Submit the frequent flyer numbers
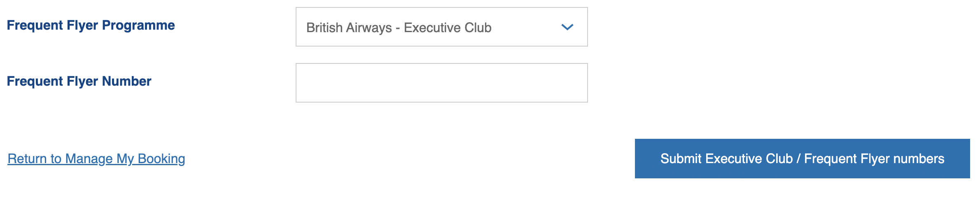This screenshot has width=980, height=201. pos(802,159)
